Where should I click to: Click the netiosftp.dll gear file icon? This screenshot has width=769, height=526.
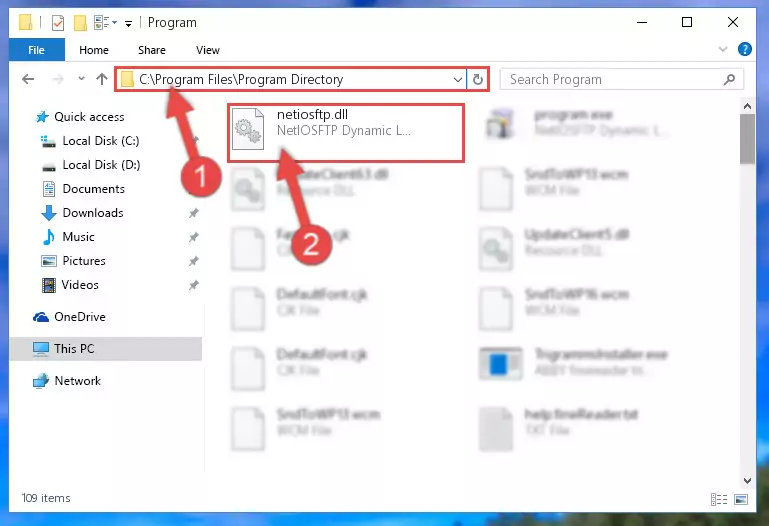click(x=248, y=129)
